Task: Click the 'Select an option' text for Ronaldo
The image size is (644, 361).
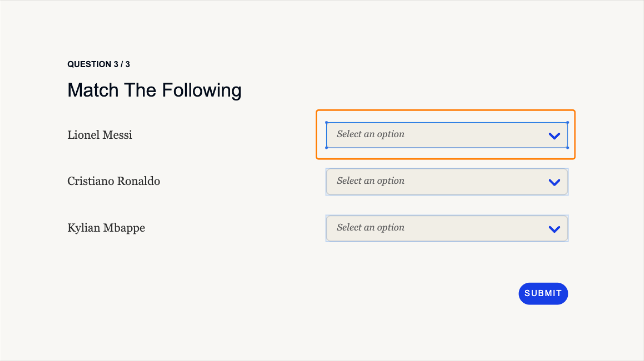Action: (x=370, y=181)
